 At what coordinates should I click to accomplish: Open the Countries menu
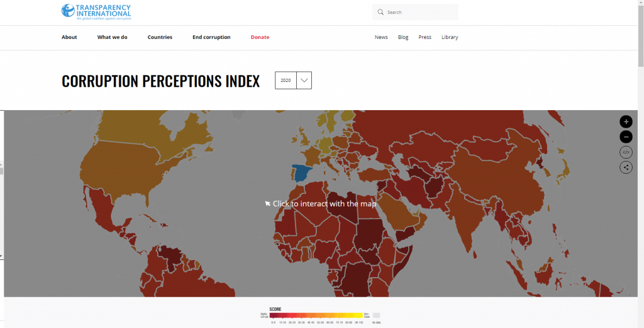[160, 37]
